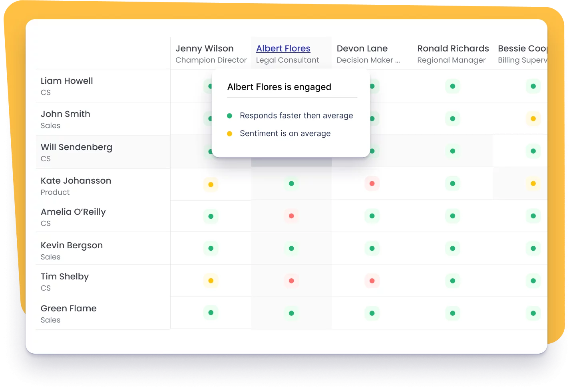The image size is (573, 392).
Task: Click Tim Shelby's red dot under Devon Lane
Action: [372, 281]
